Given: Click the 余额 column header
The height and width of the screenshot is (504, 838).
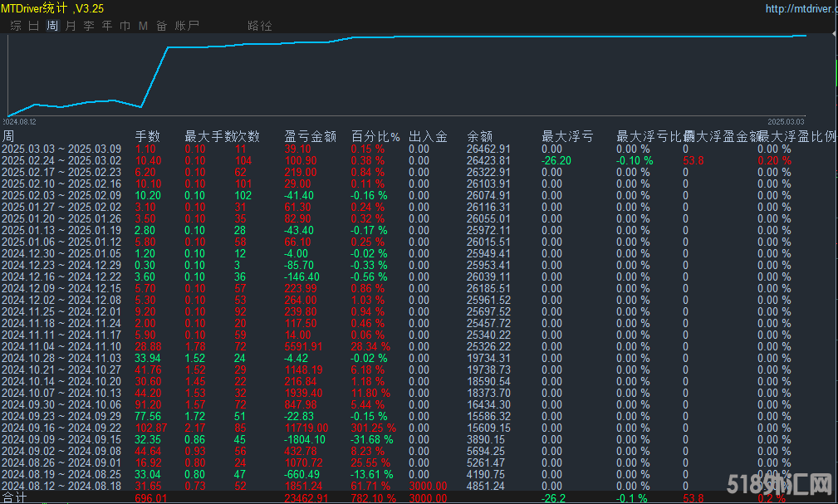Looking at the screenshot, I should coord(479,136).
